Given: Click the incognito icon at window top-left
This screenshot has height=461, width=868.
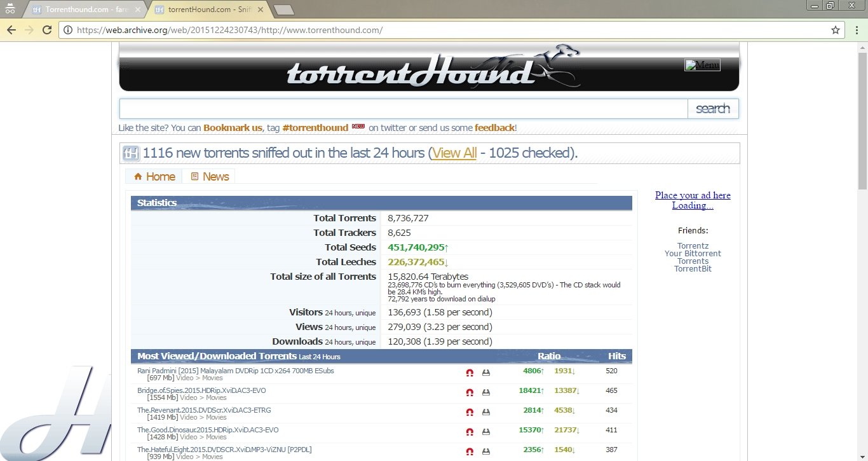Looking at the screenshot, I should [10, 8].
